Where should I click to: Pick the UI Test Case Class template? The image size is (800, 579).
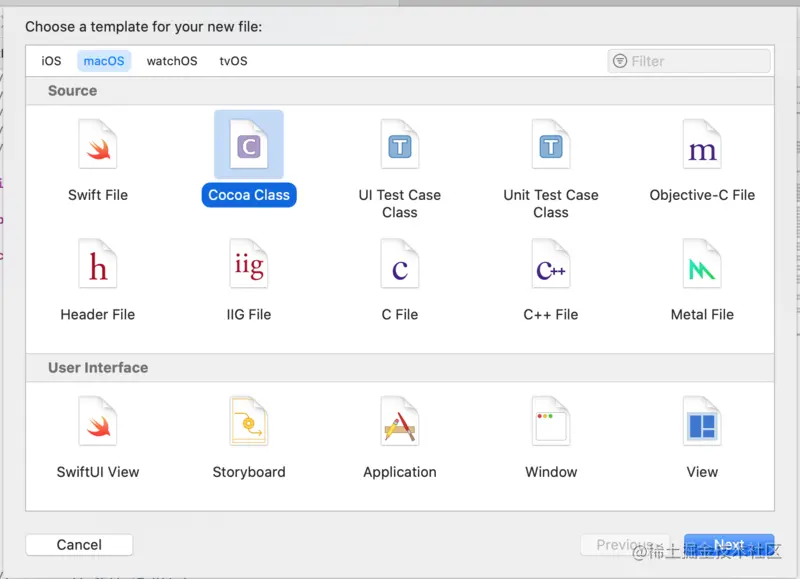click(400, 147)
